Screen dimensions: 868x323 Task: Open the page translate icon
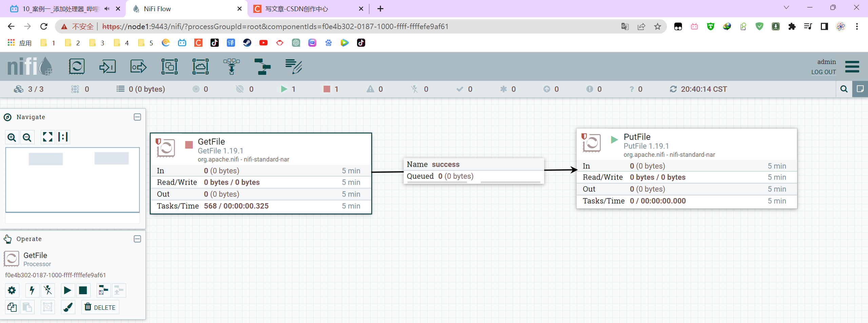pos(625,26)
